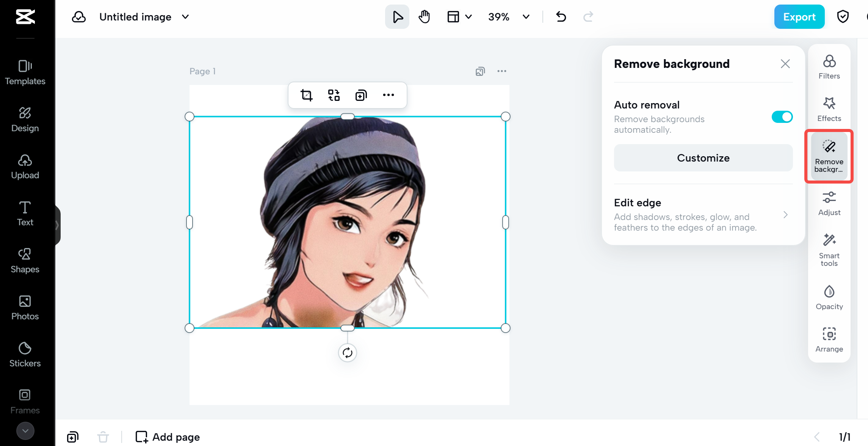Click the duplicate icon in floating toolbar

coord(361,95)
